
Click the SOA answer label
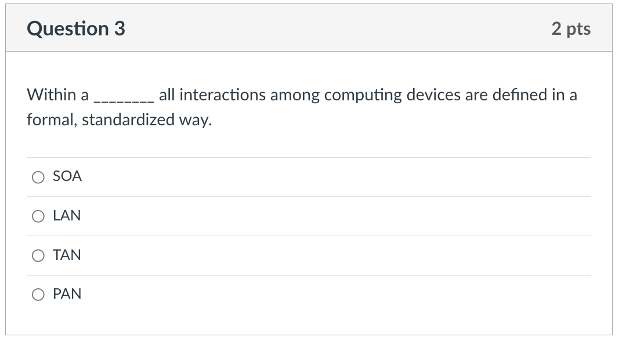[x=66, y=176]
